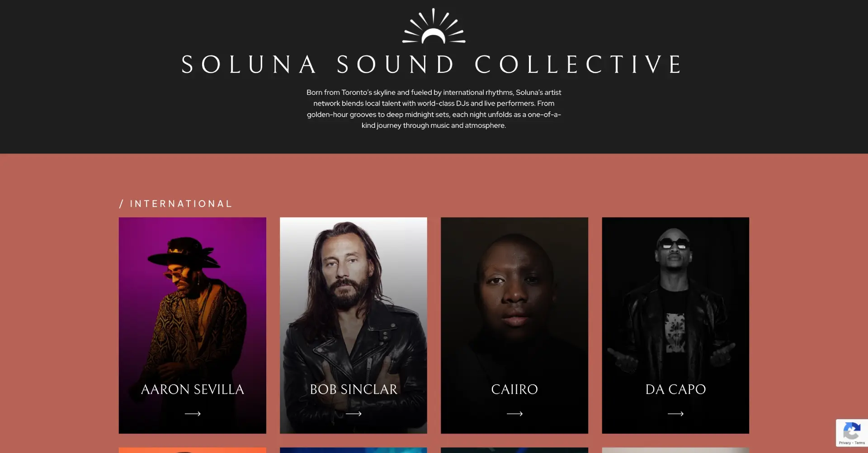Click the arrow under Aaron Sevilla
868x453 pixels.
(x=193, y=414)
